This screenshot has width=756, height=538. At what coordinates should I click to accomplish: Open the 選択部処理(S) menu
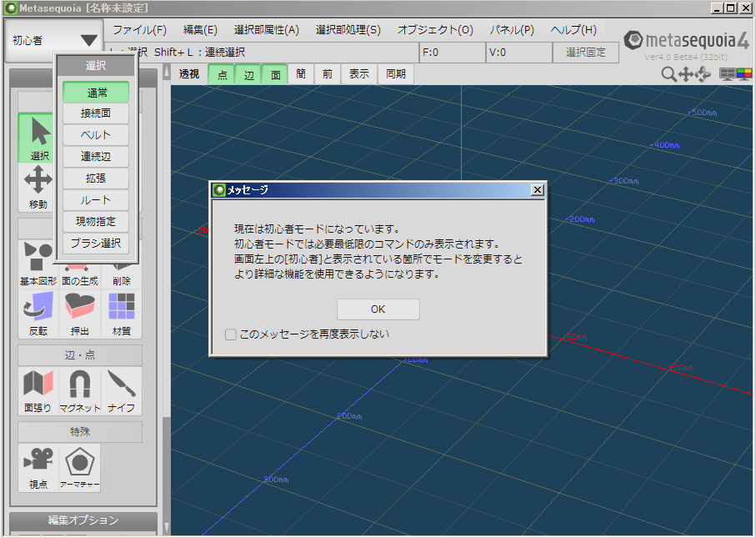(348, 30)
